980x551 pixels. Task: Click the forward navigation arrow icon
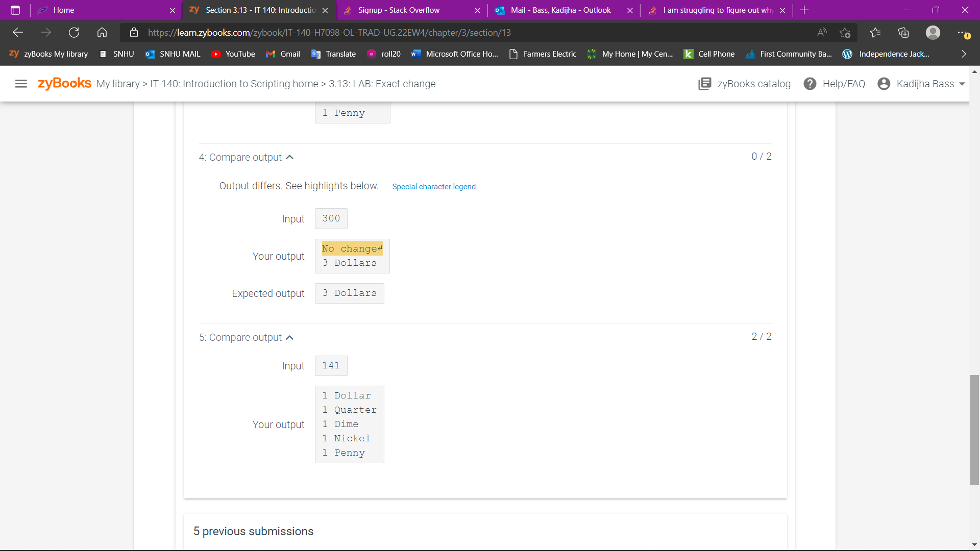(x=46, y=32)
